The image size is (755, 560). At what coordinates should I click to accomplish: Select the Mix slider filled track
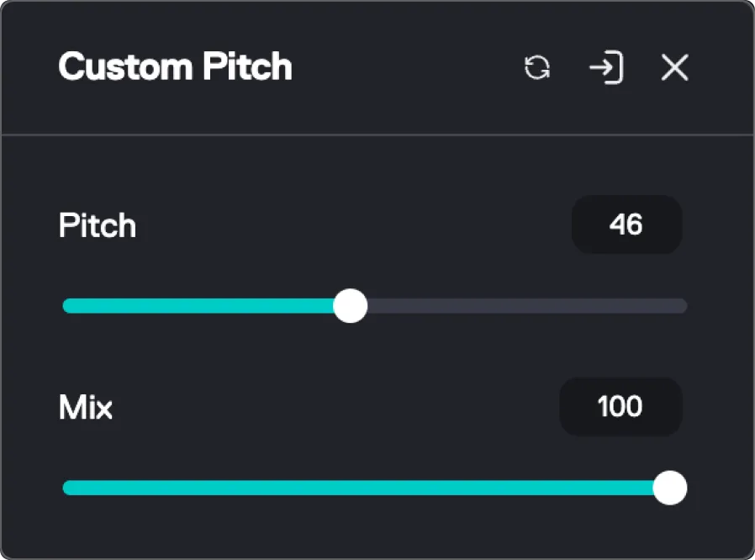[336, 488]
